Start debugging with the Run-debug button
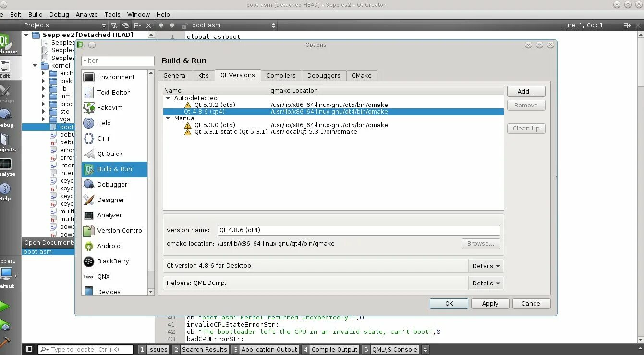The image size is (644, 355). tap(5, 326)
